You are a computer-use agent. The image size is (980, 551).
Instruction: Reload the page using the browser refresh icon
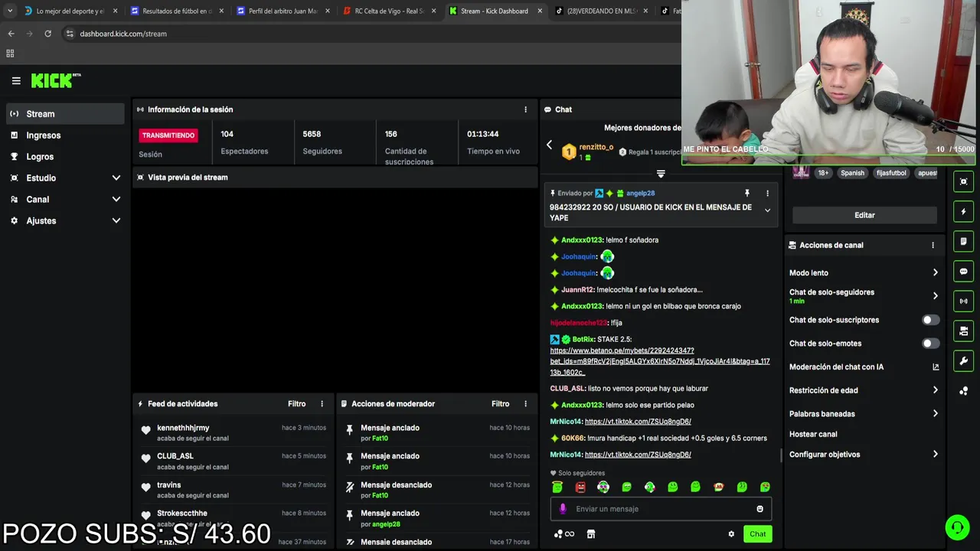pyautogui.click(x=47, y=34)
